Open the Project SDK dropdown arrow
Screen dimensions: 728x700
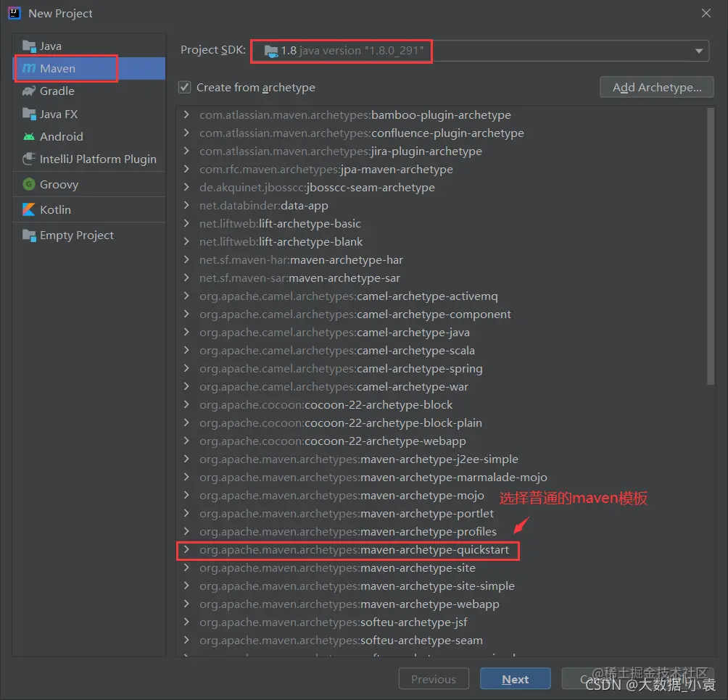699,51
